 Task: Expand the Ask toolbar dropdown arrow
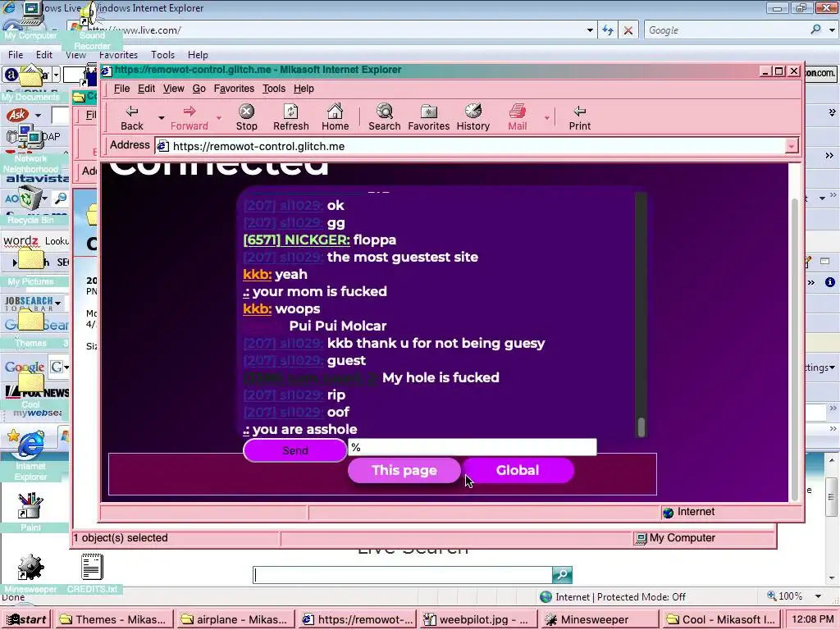point(38,115)
